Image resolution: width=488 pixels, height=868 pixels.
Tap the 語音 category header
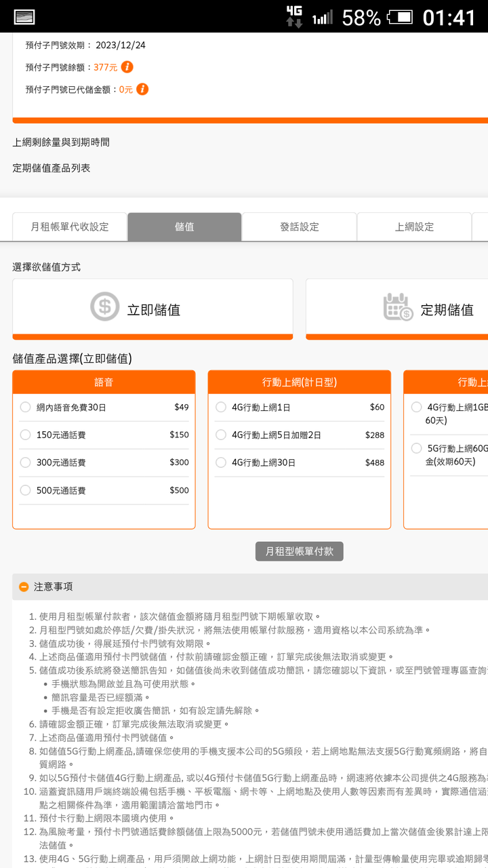tap(104, 382)
